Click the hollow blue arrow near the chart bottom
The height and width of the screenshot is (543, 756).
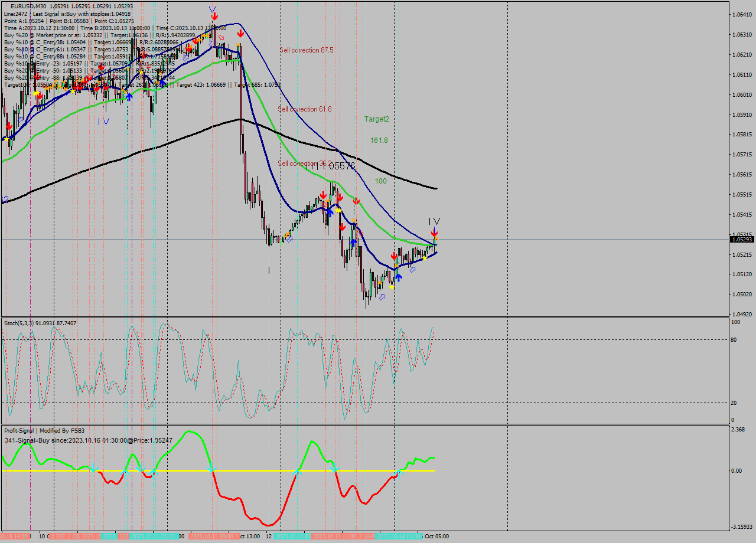coord(382,297)
